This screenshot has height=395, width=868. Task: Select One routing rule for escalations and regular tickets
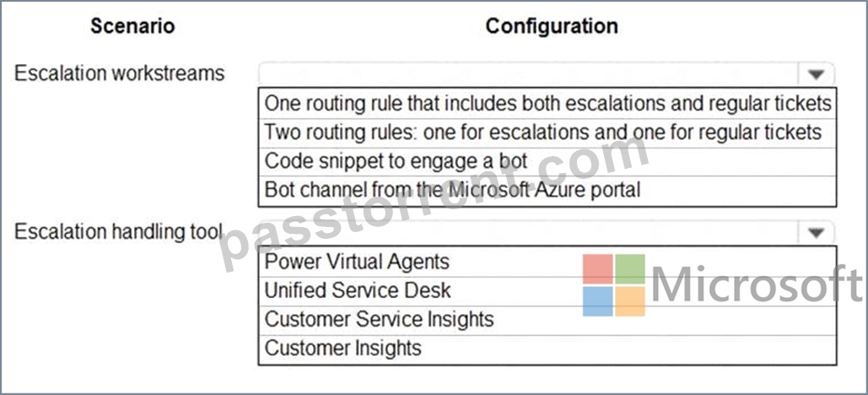[547, 103]
